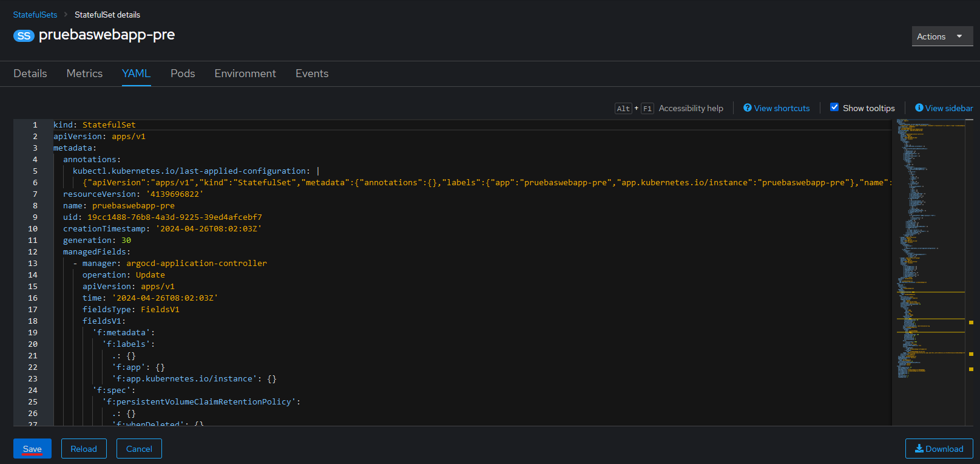This screenshot has height=464, width=980.
Task: Go to the Pods tab
Action: tap(183, 73)
